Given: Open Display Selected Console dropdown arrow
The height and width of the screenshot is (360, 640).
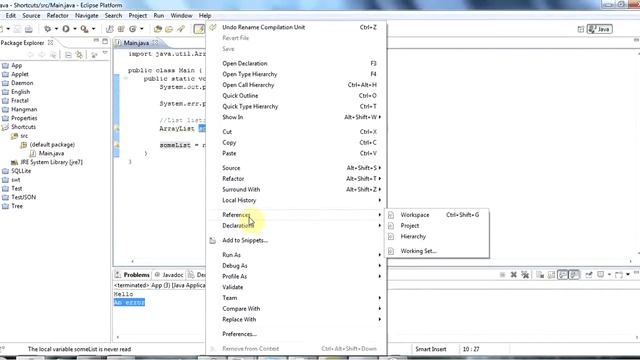Looking at the screenshot, I should pyautogui.click(x=609, y=274).
